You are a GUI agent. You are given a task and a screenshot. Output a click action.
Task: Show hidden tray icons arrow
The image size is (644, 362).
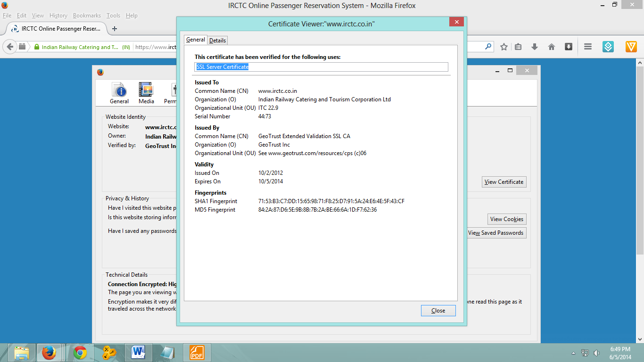pos(573,353)
